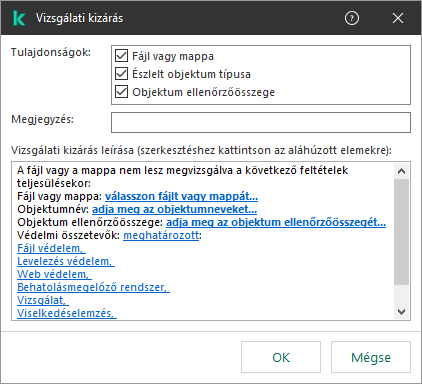The width and height of the screenshot is (422, 384).
Task: Select the Fájl védelem link
Action: pyautogui.click(x=51, y=248)
